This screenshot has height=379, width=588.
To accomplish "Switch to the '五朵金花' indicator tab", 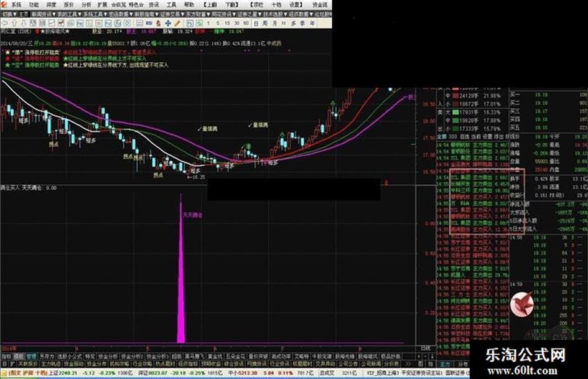I will pos(235,356).
